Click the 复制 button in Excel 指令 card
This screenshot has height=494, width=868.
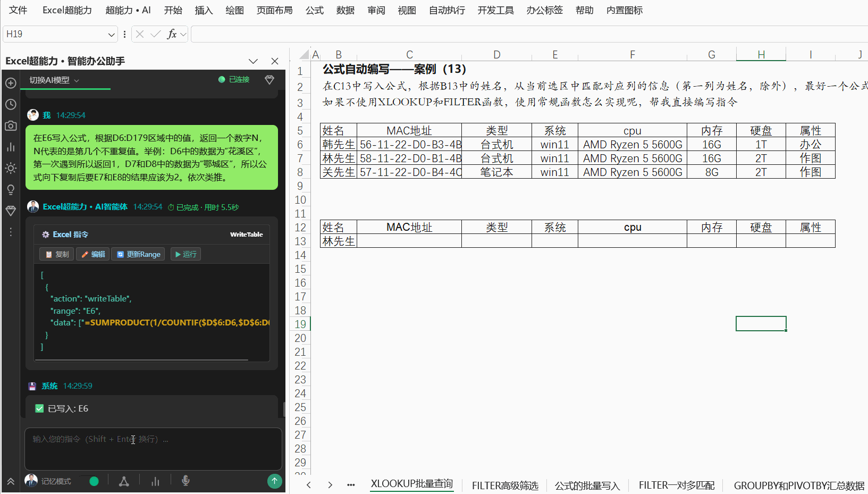tap(57, 254)
